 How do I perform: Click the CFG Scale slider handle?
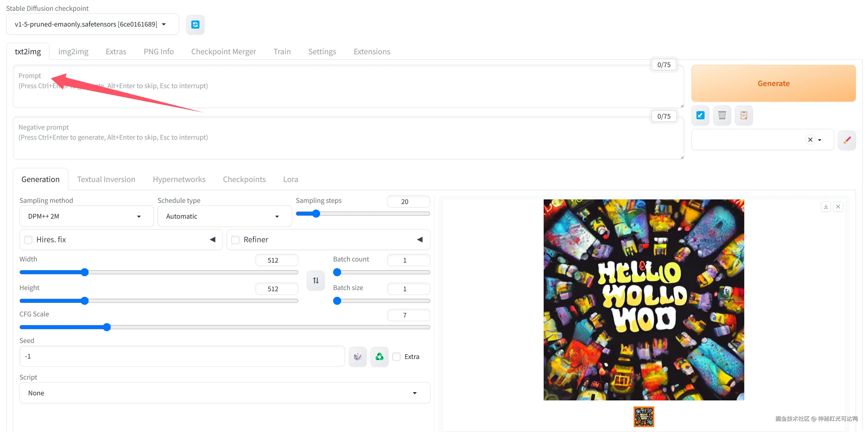point(107,327)
